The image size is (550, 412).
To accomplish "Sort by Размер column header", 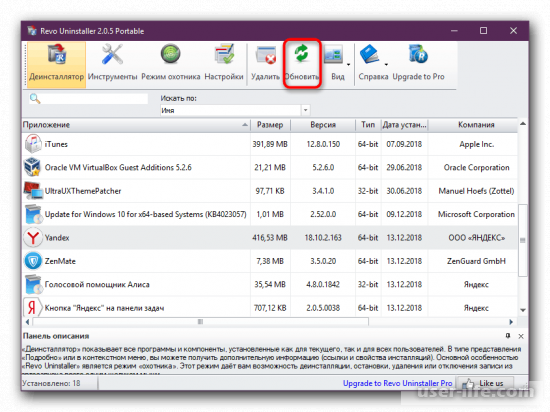I will (270, 125).
